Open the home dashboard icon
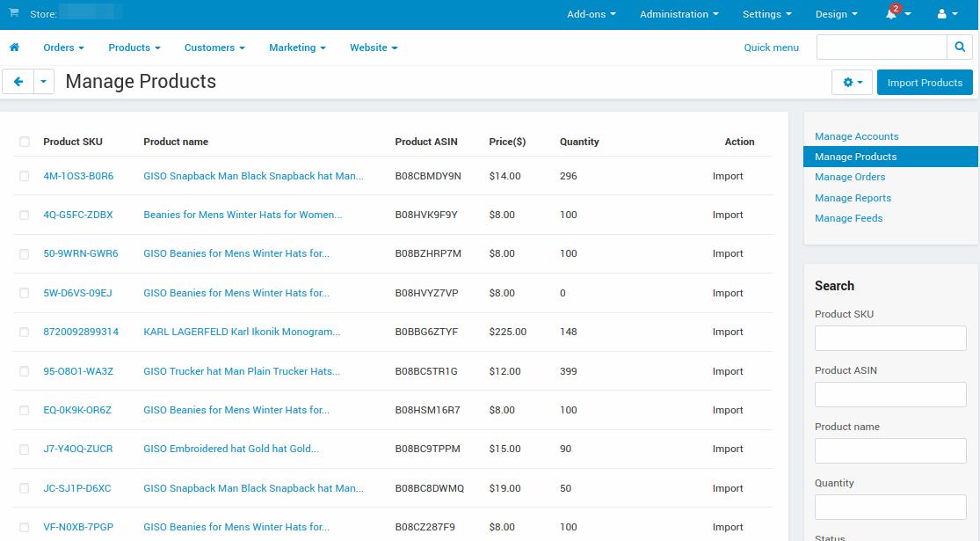Image resolution: width=980 pixels, height=541 pixels. tap(13, 48)
